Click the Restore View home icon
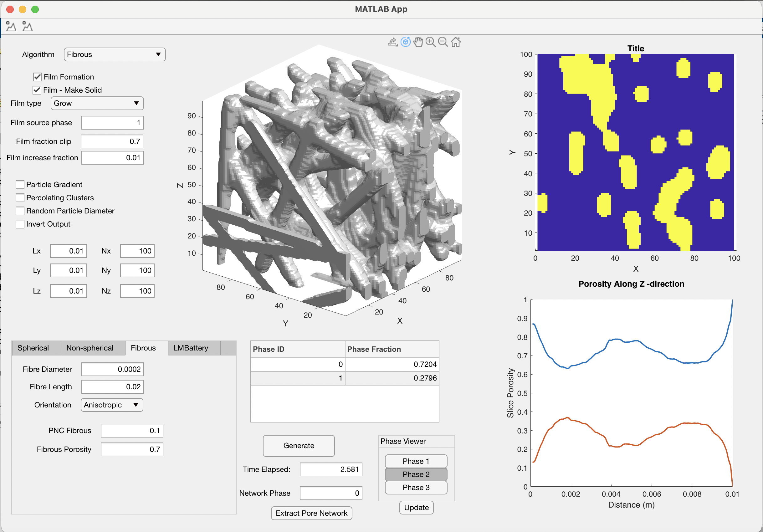 click(455, 42)
